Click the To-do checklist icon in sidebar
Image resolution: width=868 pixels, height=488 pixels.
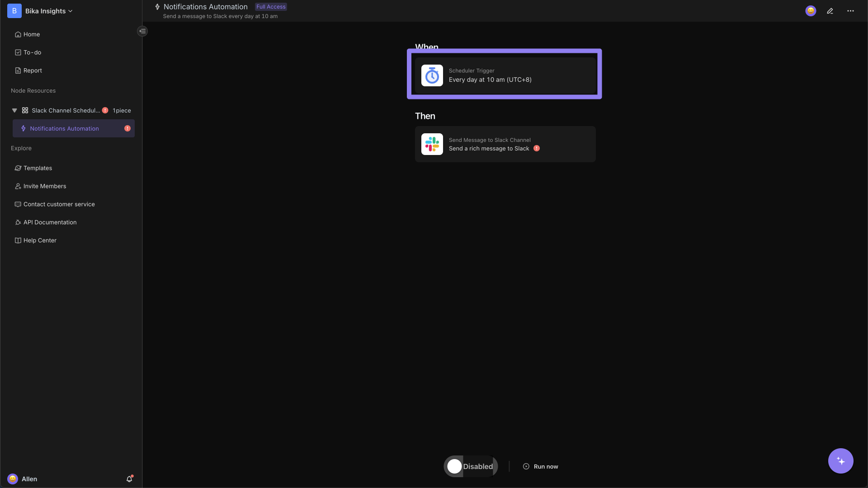[x=18, y=52]
